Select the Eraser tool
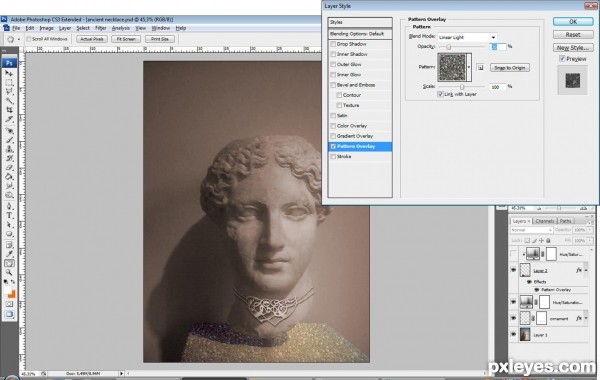Viewport: 600px width, 380px height. pyautogui.click(x=9, y=168)
